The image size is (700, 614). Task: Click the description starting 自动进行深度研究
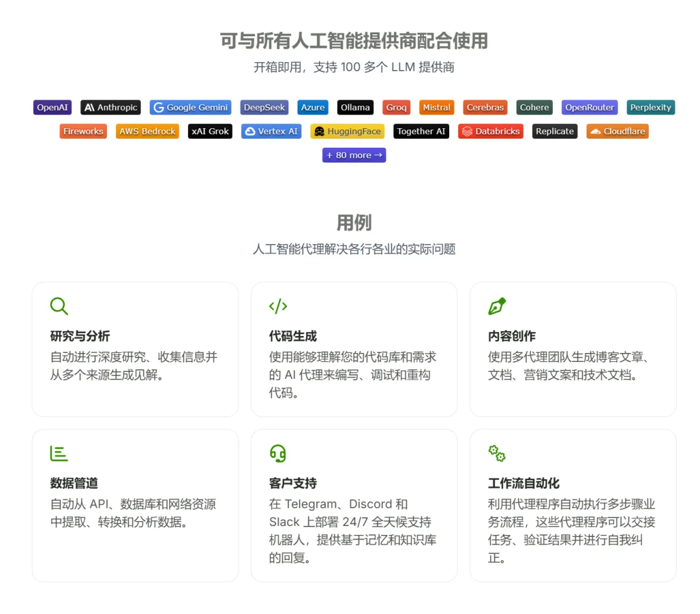tap(134, 366)
